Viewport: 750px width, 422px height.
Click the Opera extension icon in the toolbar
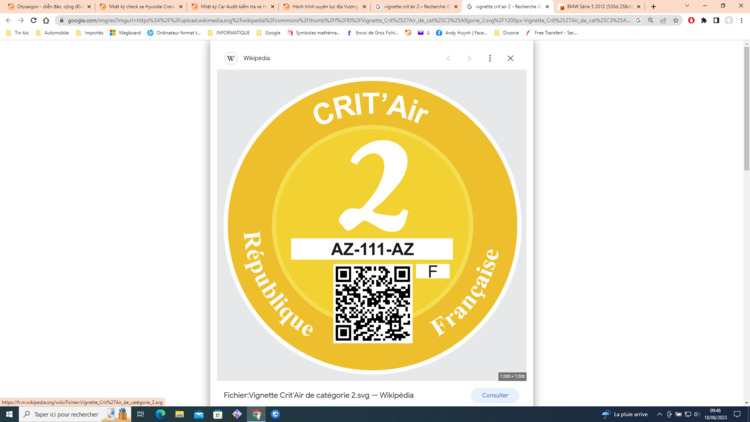coord(691,21)
